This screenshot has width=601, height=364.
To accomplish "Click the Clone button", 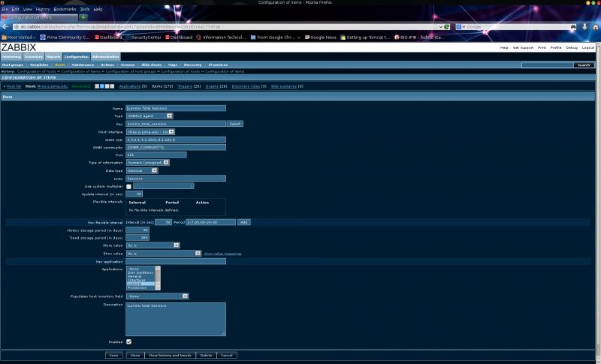I will click(x=135, y=356).
